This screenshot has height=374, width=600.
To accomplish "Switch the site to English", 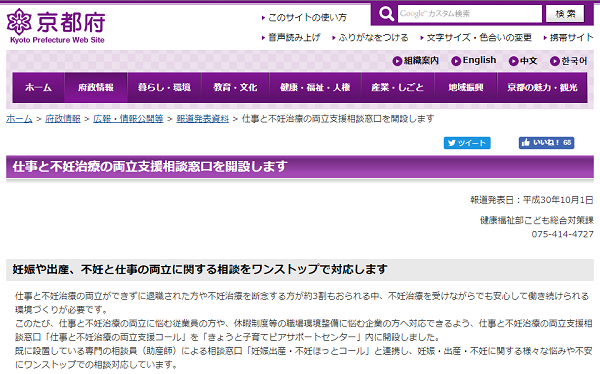I will click(474, 60).
